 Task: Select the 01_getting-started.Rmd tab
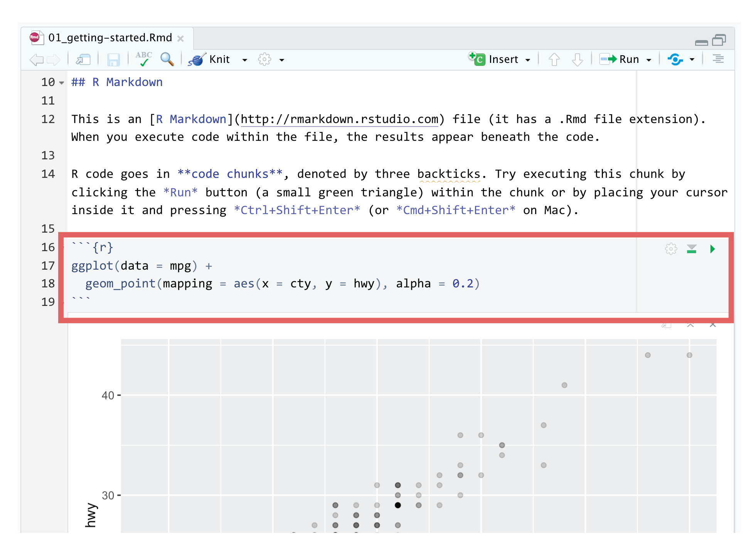tap(109, 38)
